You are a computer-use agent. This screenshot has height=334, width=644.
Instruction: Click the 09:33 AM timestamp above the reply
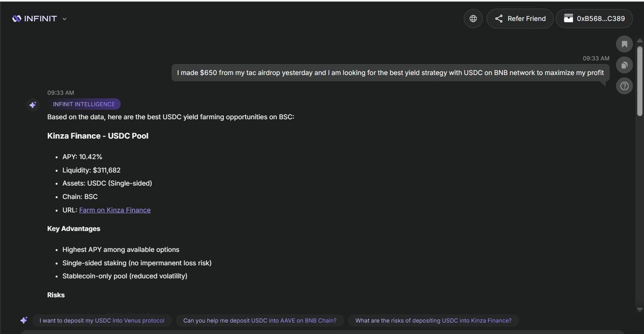pos(61,93)
